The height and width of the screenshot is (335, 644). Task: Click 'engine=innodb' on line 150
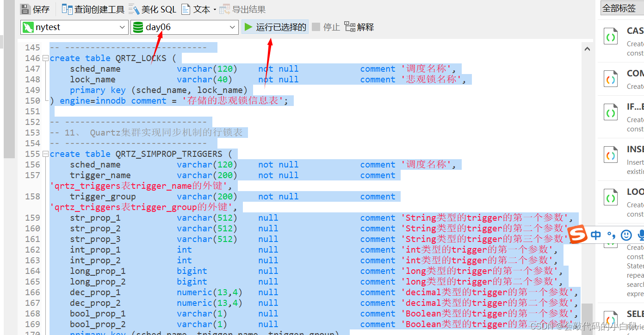tap(93, 101)
